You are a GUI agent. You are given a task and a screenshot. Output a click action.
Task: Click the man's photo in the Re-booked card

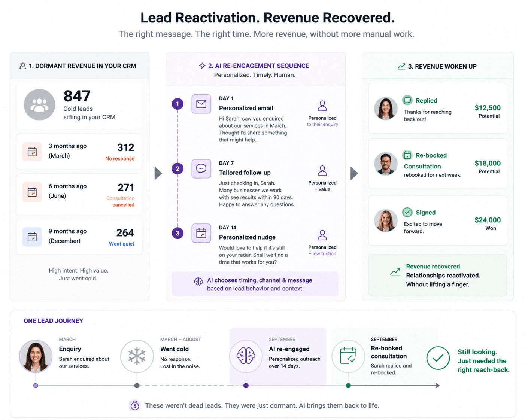tap(386, 164)
